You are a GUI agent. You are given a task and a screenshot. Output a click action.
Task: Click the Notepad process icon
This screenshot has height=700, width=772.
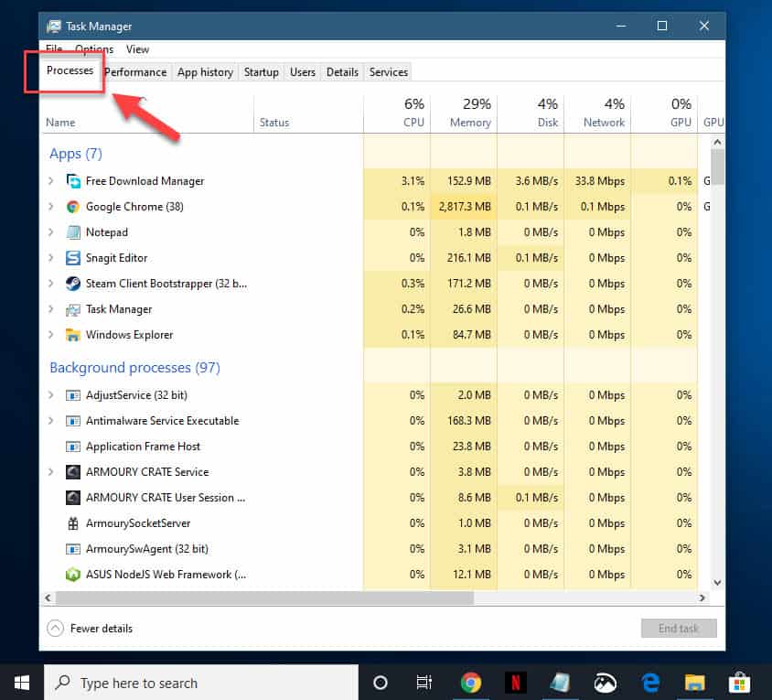pyautogui.click(x=73, y=232)
